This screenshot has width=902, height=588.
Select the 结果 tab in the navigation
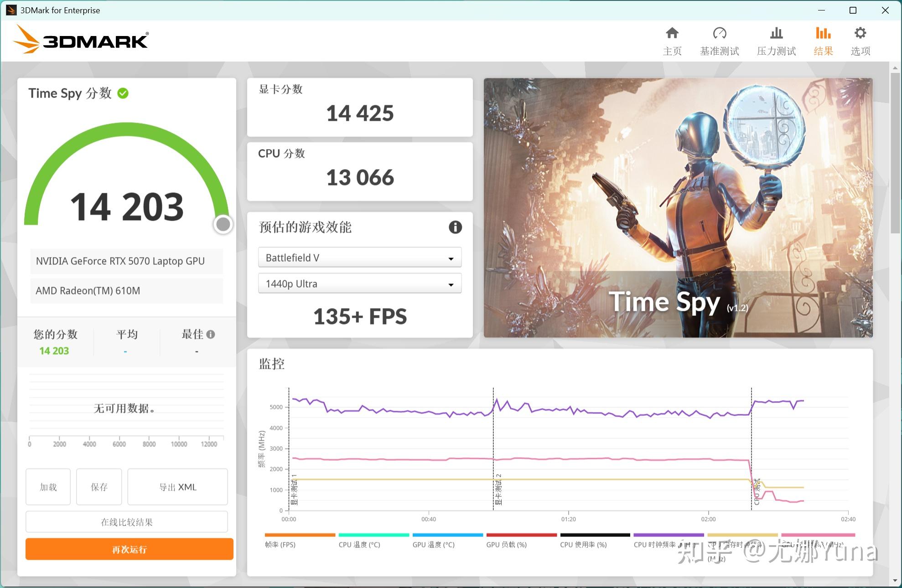click(823, 40)
